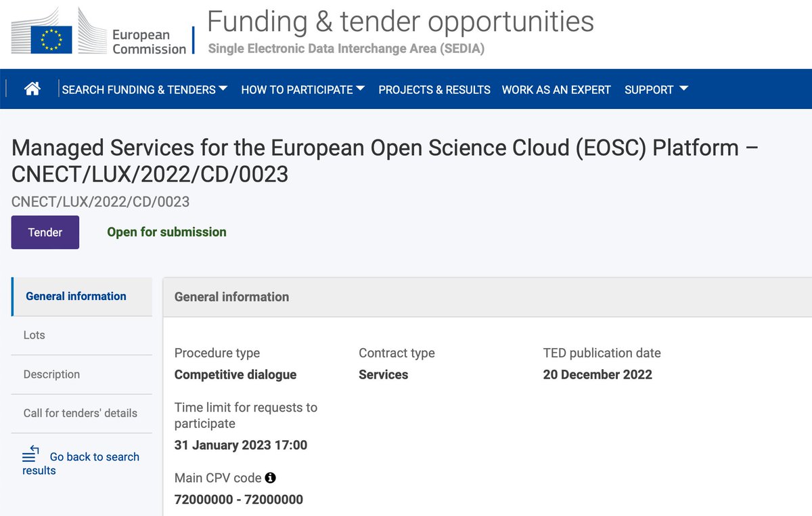Click Go back to search results link
This screenshot has height=516, width=812.
[81, 463]
